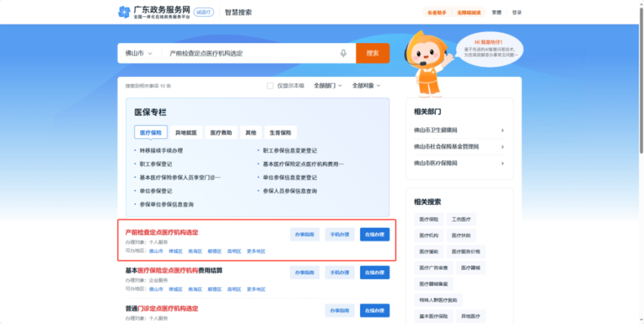Open the 基本医疗保险定点医疗机构费用结算 result title

pos(174,270)
